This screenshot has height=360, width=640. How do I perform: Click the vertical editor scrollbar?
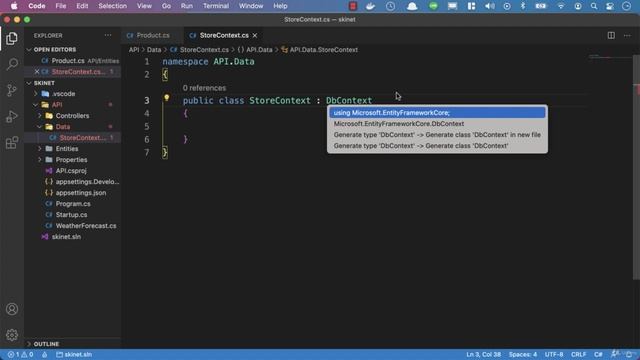point(636,167)
